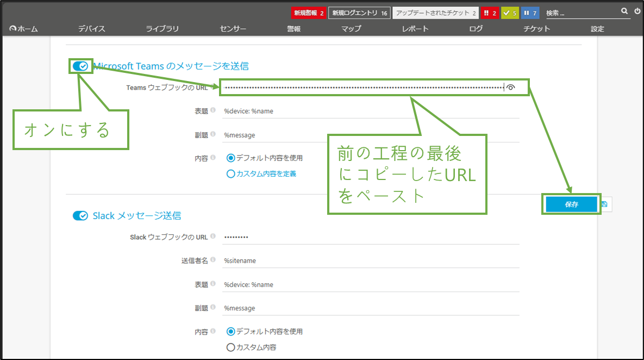Click the 新規警報 2 red badge
Viewport: 644px width, 360px height.
click(x=309, y=13)
